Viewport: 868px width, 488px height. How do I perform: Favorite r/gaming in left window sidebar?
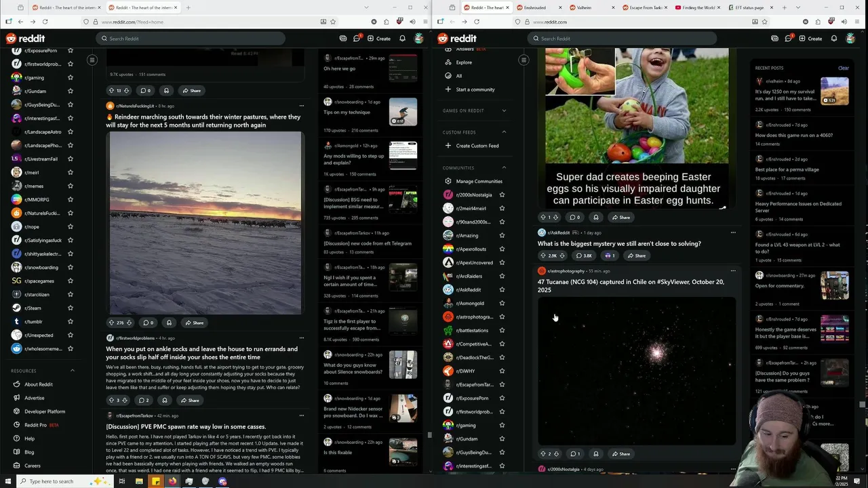[70, 77]
